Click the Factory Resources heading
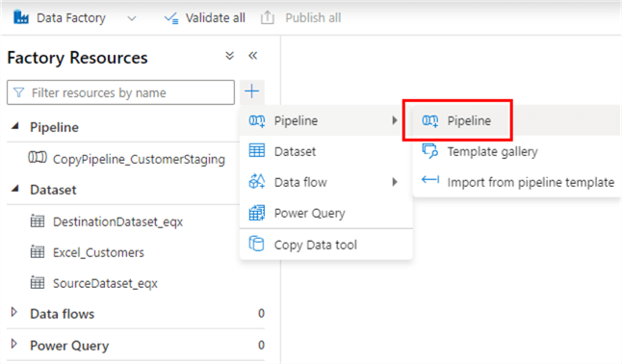 coord(77,58)
